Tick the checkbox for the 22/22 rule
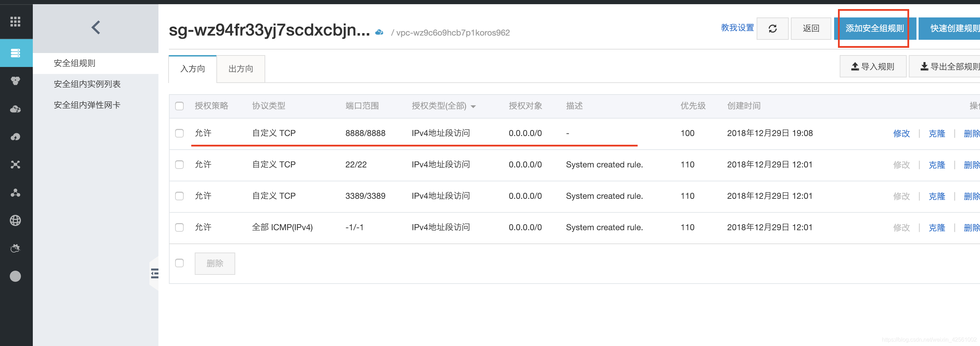 179,165
